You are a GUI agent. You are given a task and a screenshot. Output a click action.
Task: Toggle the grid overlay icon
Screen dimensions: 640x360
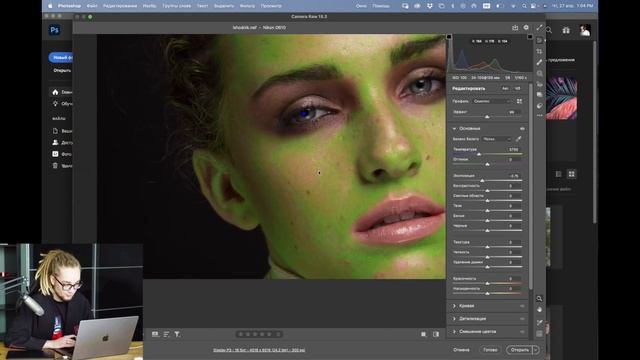(540, 333)
